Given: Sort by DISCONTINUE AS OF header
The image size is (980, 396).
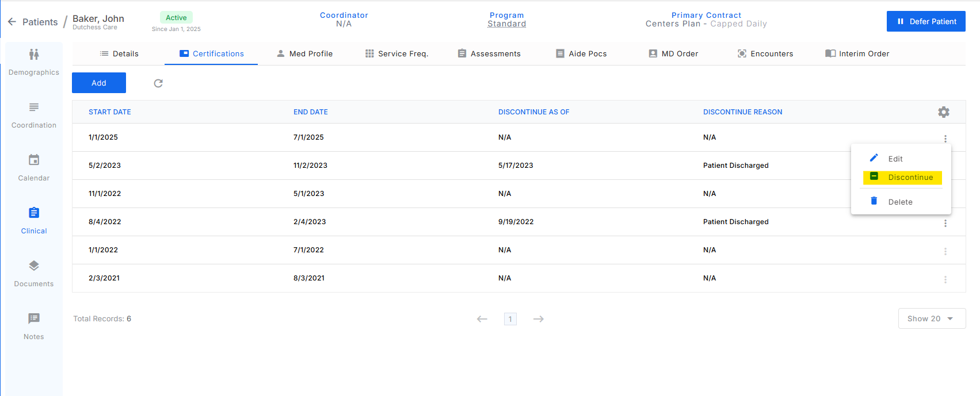Looking at the screenshot, I should point(534,112).
